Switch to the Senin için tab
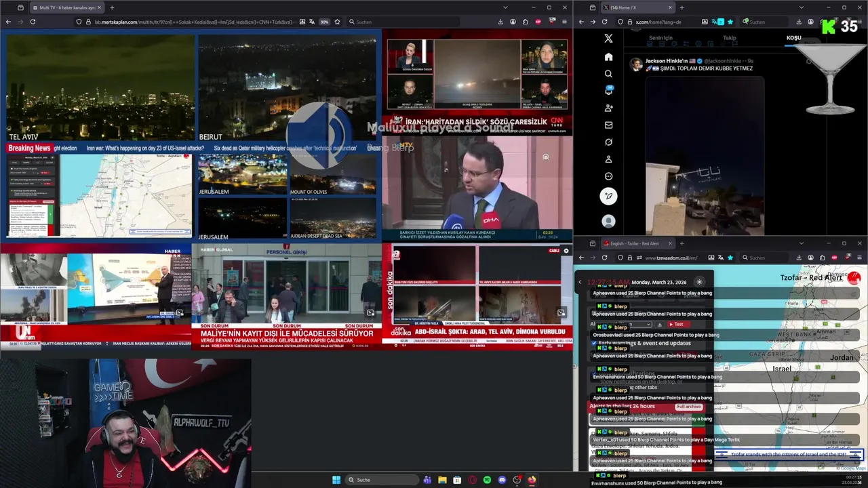Viewport: 868px width, 488px height. click(660, 38)
